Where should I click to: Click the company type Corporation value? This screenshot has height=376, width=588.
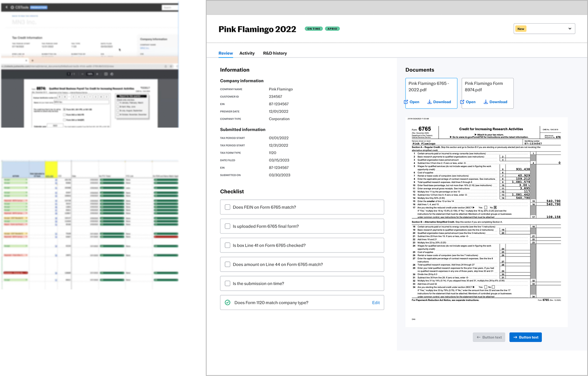coord(279,119)
